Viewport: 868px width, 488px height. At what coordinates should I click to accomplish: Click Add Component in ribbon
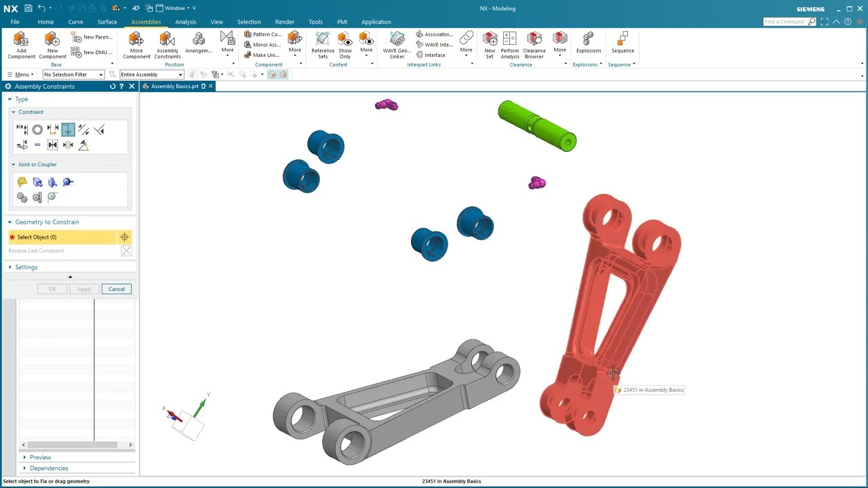[x=21, y=45]
